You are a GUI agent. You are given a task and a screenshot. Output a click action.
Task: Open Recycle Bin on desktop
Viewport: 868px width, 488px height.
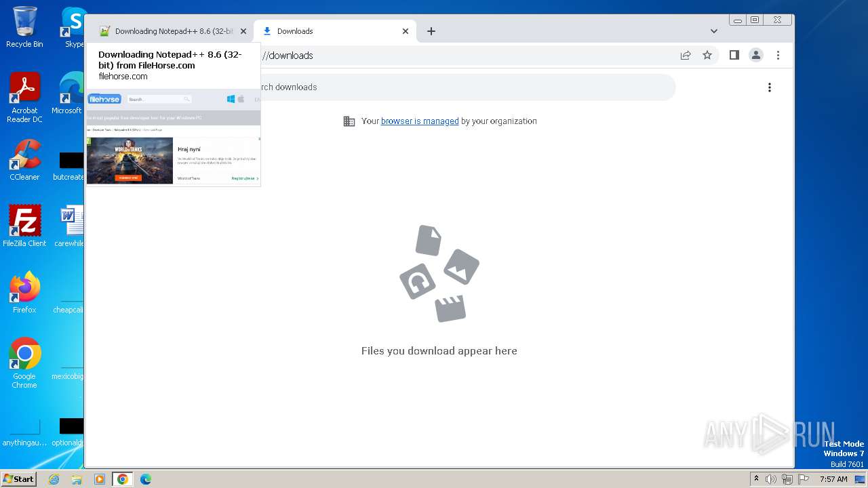[x=24, y=27]
